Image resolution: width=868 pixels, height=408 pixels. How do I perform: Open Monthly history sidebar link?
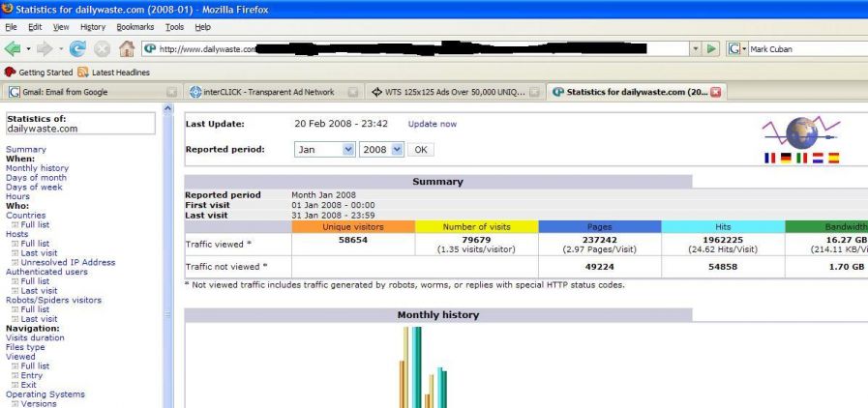coord(37,168)
